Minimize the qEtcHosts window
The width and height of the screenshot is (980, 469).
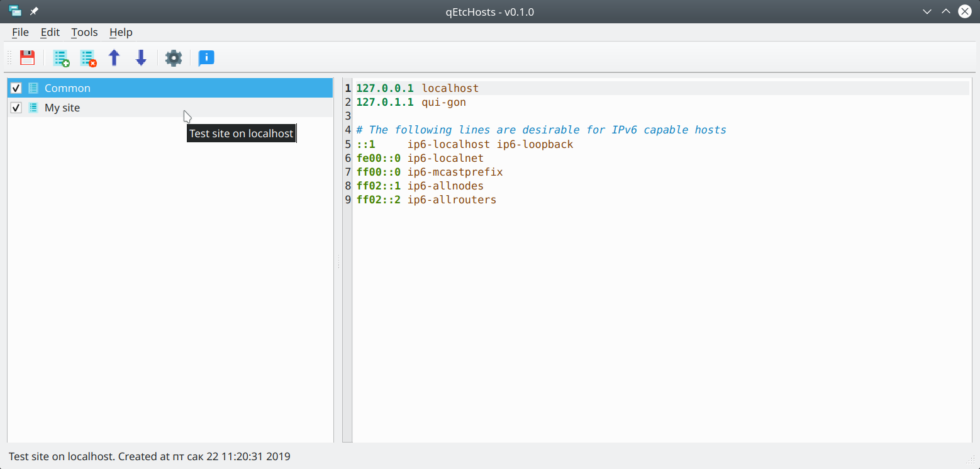[x=927, y=11]
